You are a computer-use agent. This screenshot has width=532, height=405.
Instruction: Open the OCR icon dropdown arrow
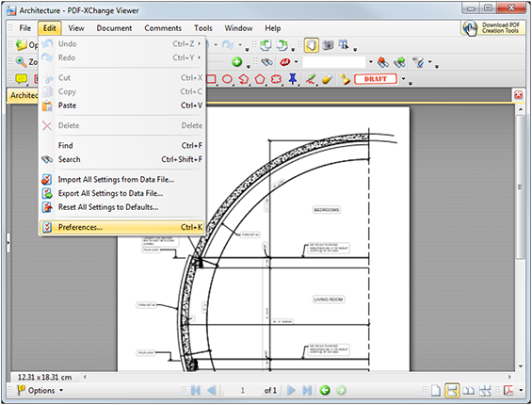click(x=296, y=62)
